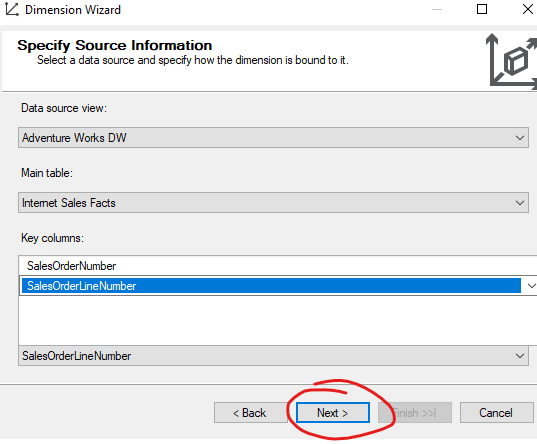Open the Data source view dropdown
537x444 pixels.
coord(520,138)
